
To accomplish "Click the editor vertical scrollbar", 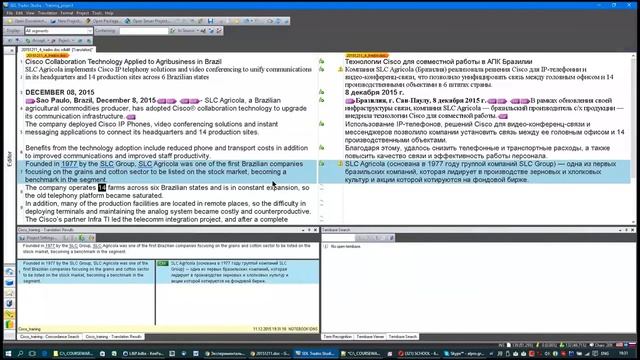I will (633, 139).
